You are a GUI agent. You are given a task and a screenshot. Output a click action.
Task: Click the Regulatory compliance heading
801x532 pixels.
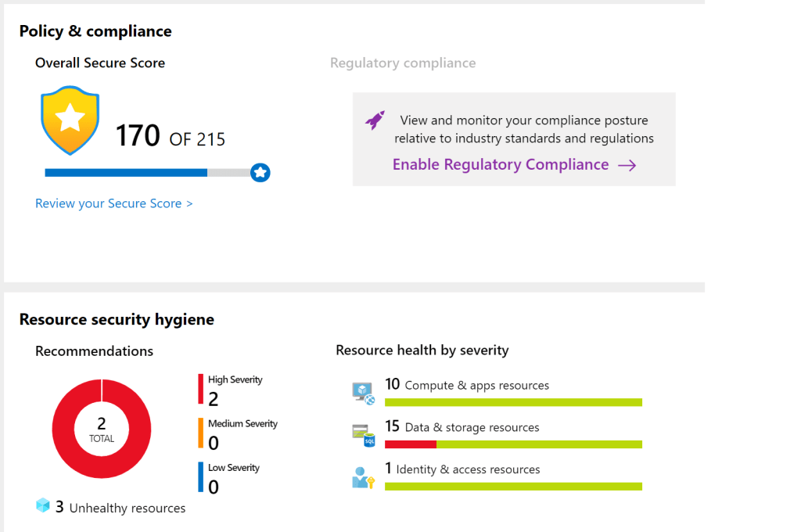(x=403, y=63)
